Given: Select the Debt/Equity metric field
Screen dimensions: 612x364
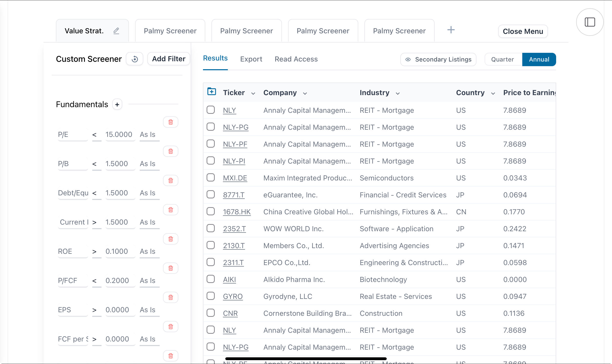Looking at the screenshot, I should pyautogui.click(x=73, y=193).
